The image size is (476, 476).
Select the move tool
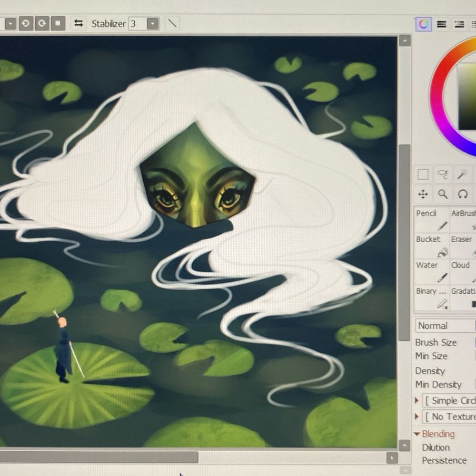point(423,194)
